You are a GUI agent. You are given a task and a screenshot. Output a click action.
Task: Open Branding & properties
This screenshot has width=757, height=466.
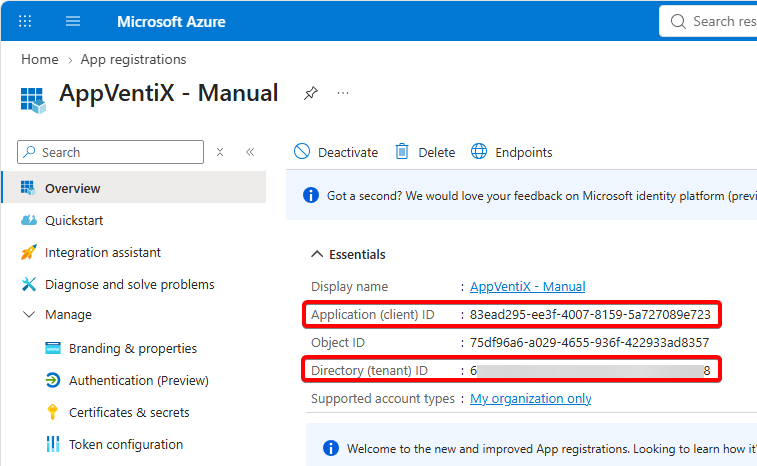133,348
